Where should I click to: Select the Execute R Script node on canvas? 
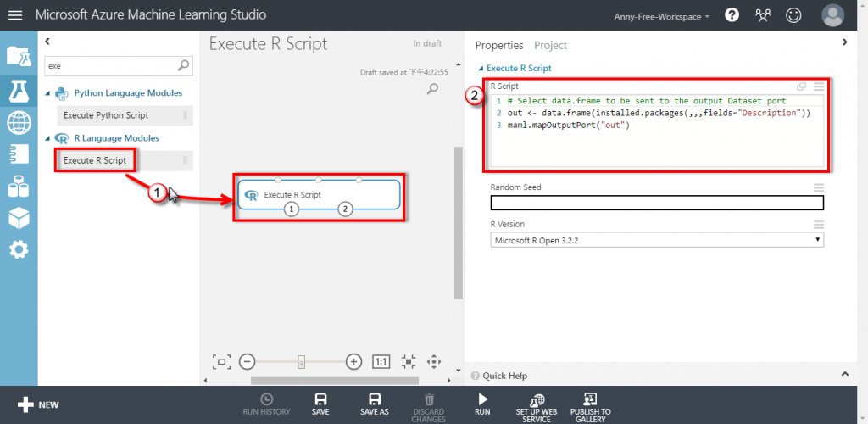pyautogui.click(x=319, y=194)
